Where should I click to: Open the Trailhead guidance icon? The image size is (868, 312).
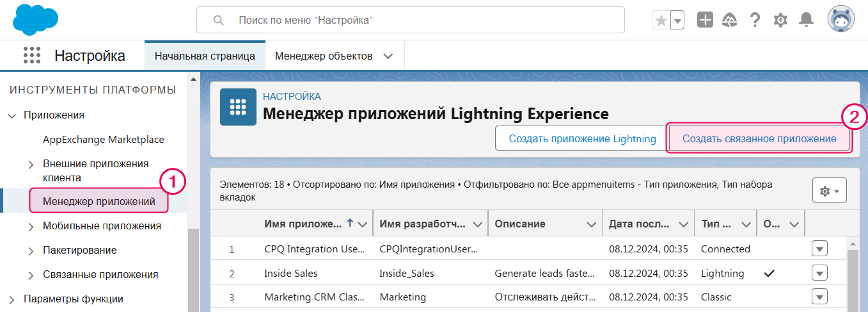point(730,21)
